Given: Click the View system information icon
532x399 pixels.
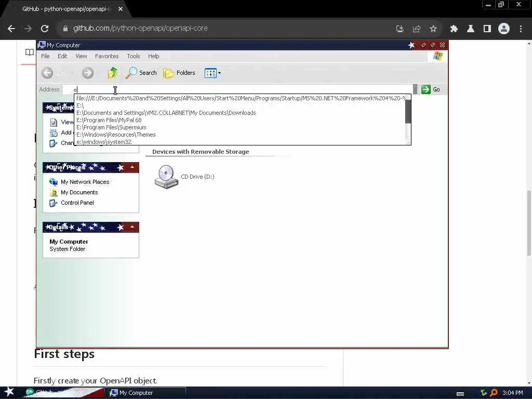Looking at the screenshot, I should [x=54, y=122].
